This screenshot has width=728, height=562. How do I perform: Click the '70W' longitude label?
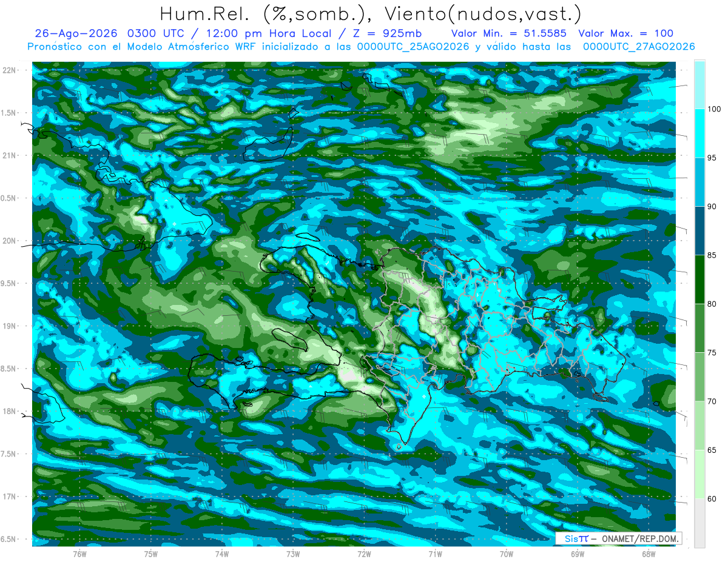tap(507, 554)
